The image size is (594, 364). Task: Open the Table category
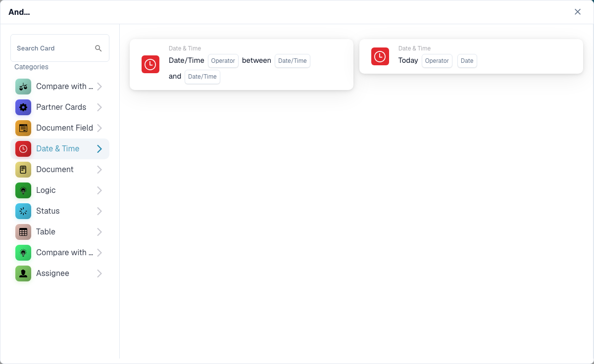(60, 232)
